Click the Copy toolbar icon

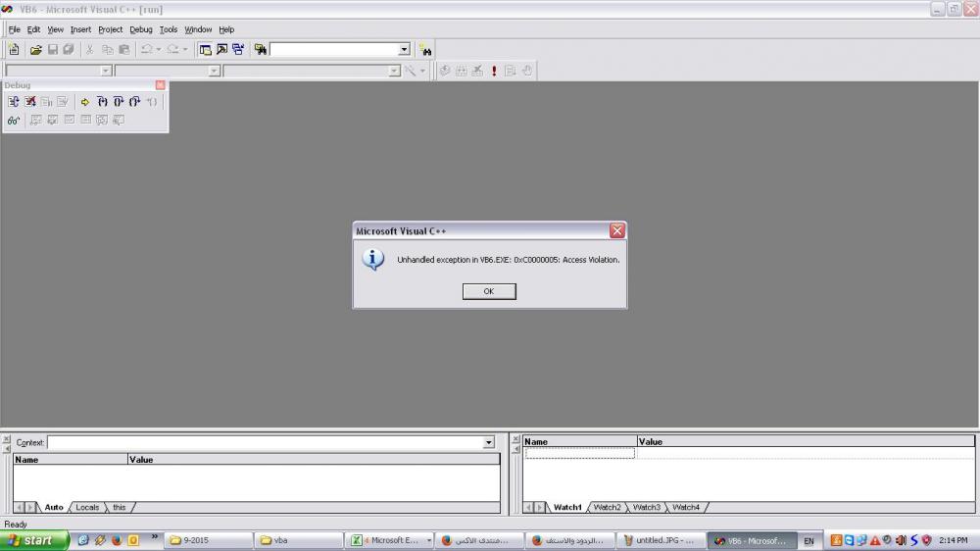click(x=108, y=49)
